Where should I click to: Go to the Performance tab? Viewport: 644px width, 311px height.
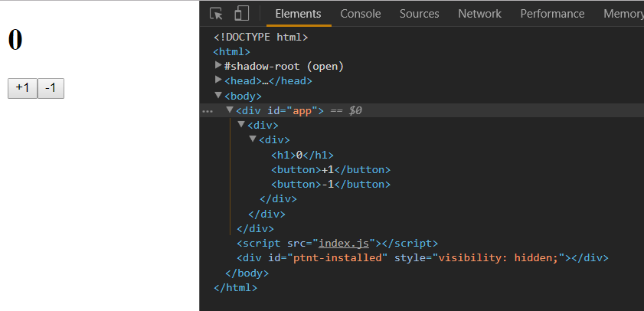coord(552,14)
